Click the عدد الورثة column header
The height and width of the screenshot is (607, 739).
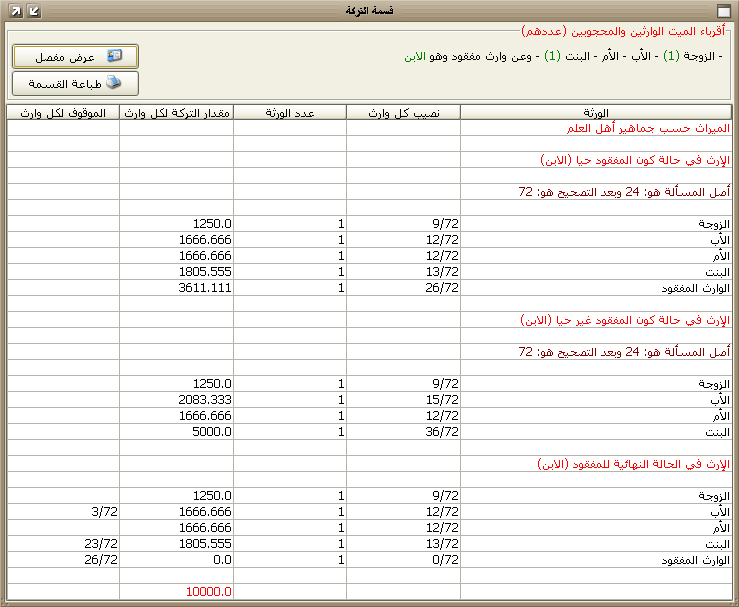pyautogui.click(x=290, y=112)
